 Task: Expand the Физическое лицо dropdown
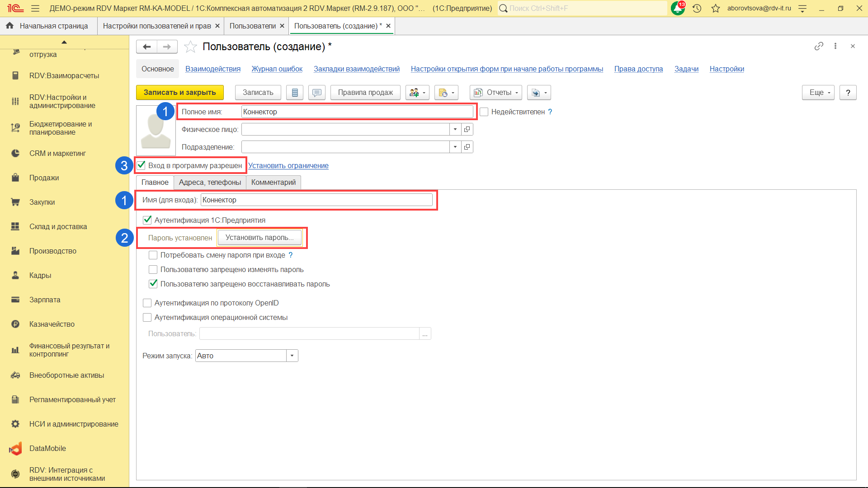click(x=455, y=130)
